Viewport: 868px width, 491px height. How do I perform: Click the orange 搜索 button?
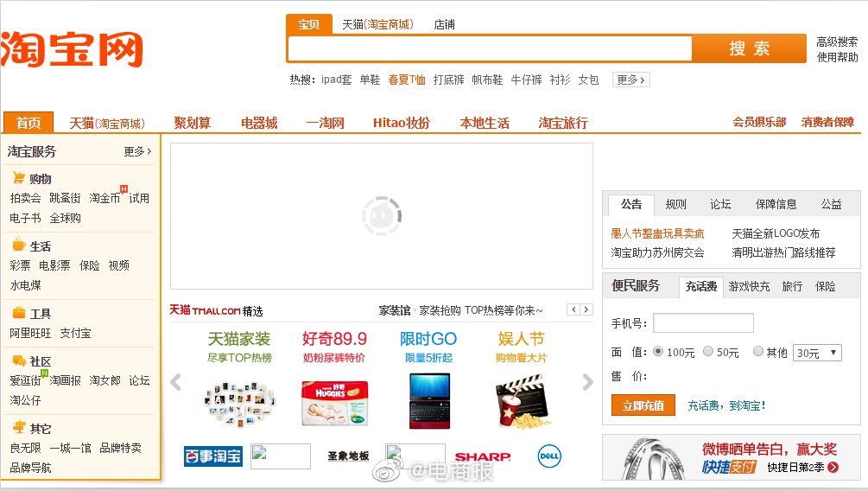pyautogui.click(x=749, y=48)
